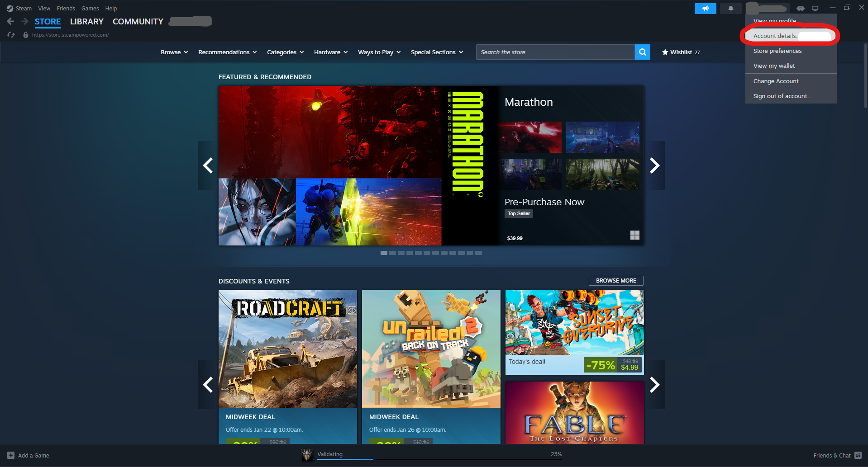Click the page reload icon
Viewport: 868px width, 467px height.
click(x=11, y=35)
